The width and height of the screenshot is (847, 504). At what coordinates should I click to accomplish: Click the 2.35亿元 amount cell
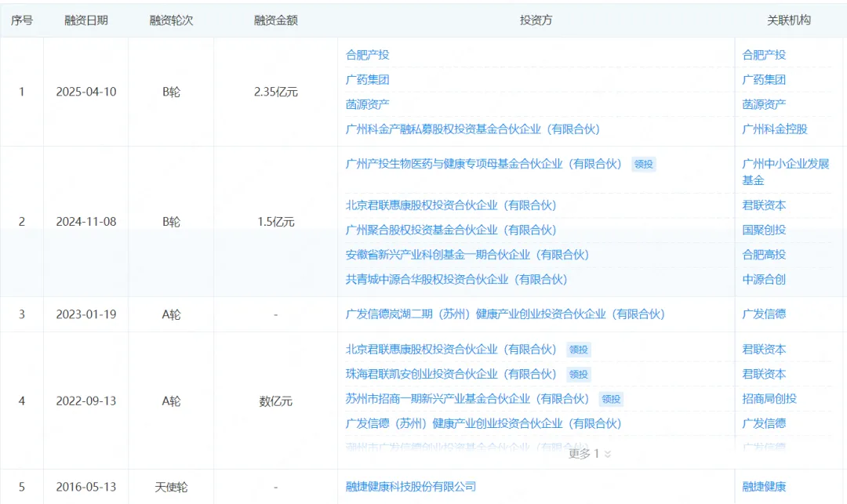click(275, 92)
